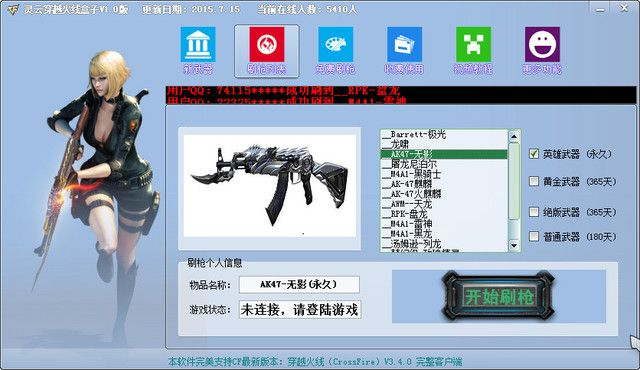Image resolution: width=640 pixels, height=370 pixels.
Task: Click the weapon list scroll-up arrow
Action: [514, 136]
